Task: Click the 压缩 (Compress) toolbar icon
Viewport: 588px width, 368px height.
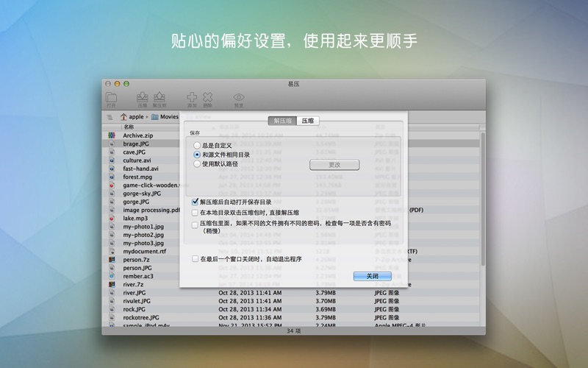Action: point(143,98)
